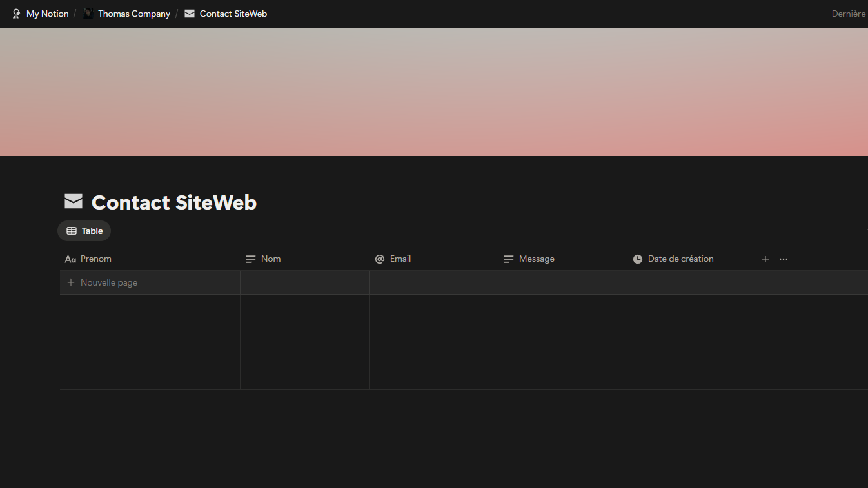This screenshot has height=488, width=868.
Task: Click the clock icon for Date de création
Action: [637, 259]
